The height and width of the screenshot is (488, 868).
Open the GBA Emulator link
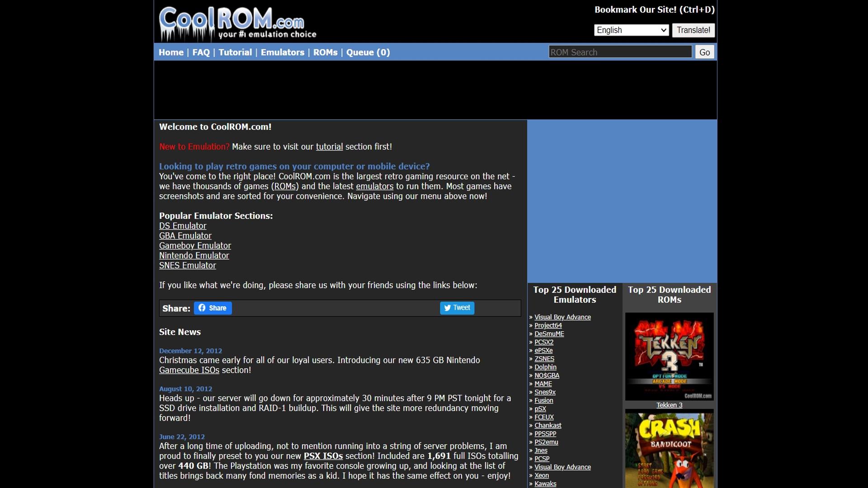[185, 236]
